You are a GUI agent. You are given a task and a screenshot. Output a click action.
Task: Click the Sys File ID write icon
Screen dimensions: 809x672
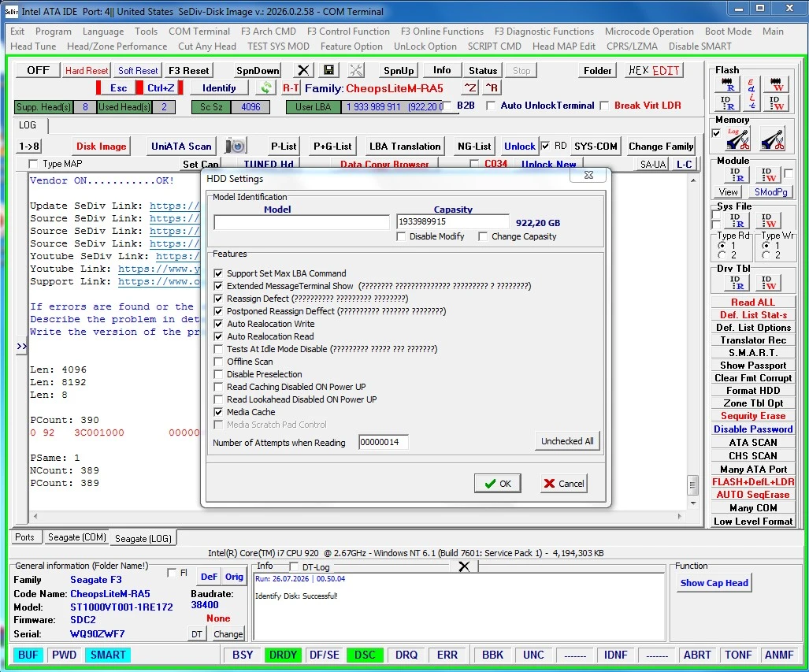point(768,221)
